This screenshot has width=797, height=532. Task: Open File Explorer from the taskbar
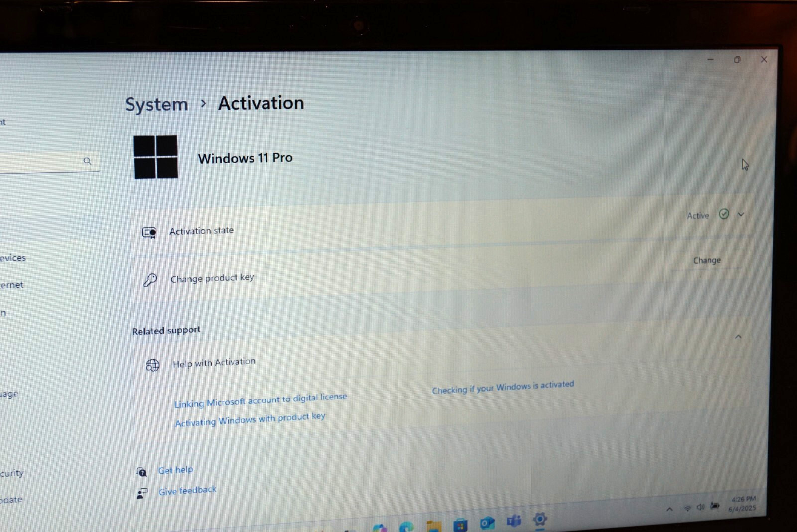click(434, 526)
